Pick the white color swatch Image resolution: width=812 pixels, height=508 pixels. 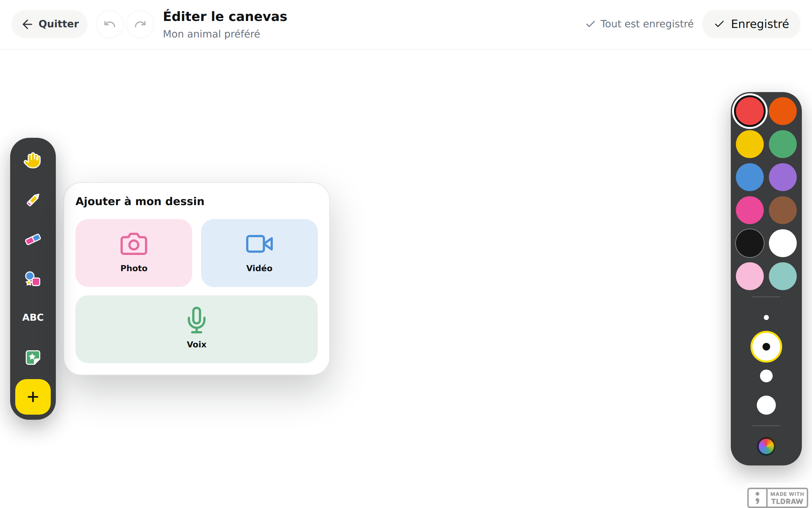[x=783, y=243]
